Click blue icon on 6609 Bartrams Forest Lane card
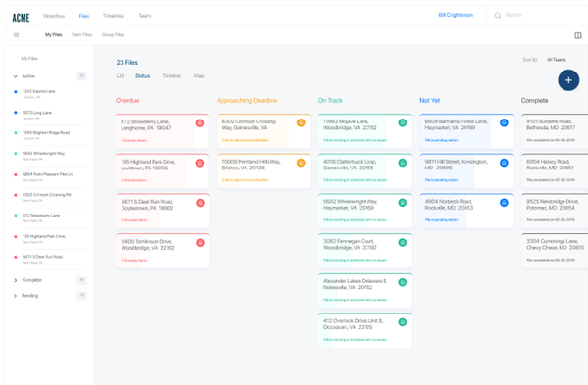 tap(504, 122)
